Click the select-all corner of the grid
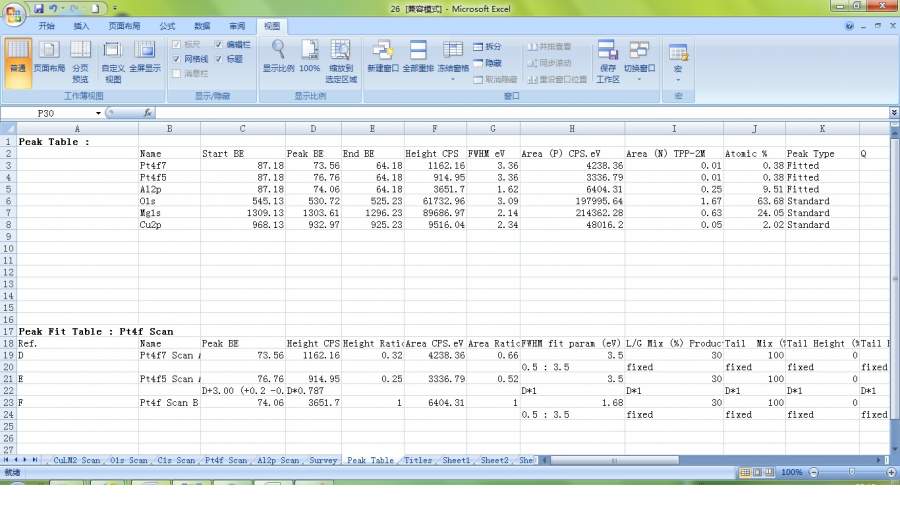 pos(8,129)
